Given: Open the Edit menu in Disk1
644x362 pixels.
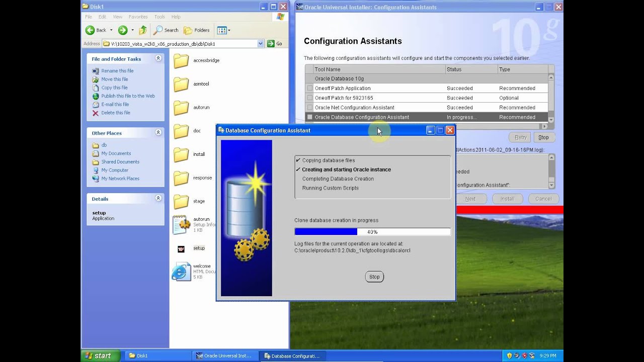Looking at the screenshot, I should pos(103,17).
